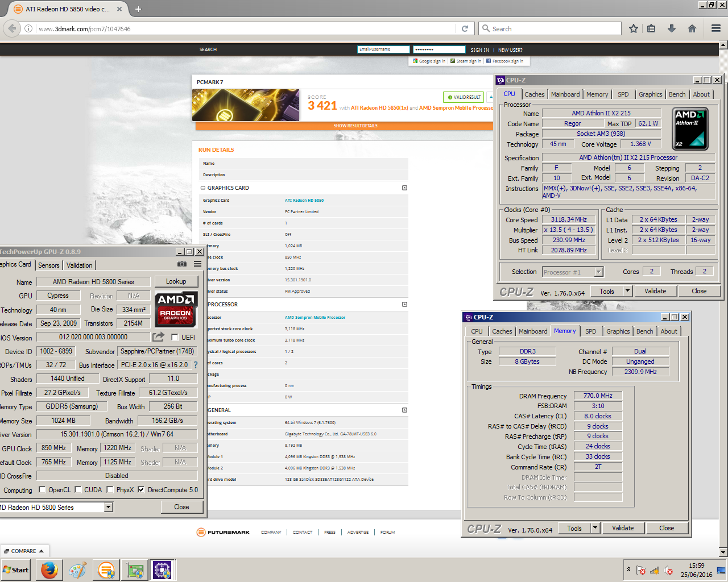
Task: Click SHOW RESULT DETAILS bar
Action: (x=344, y=126)
